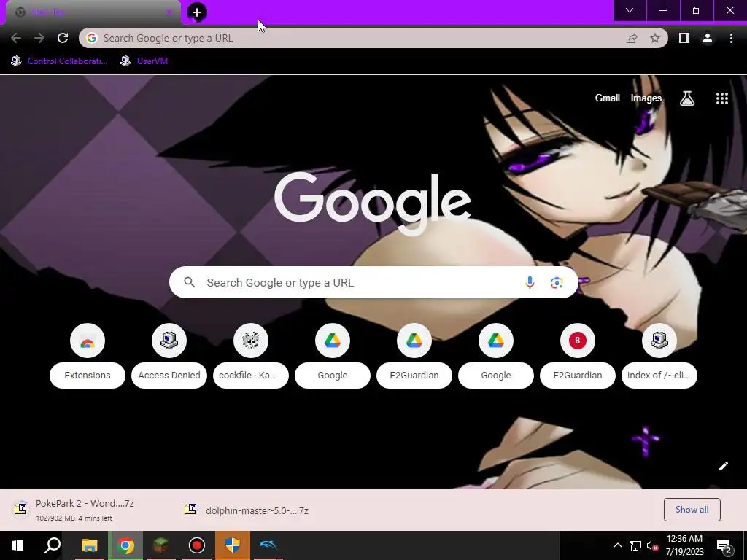Close the New Tab tab
This screenshot has width=747, height=560.
point(169,12)
